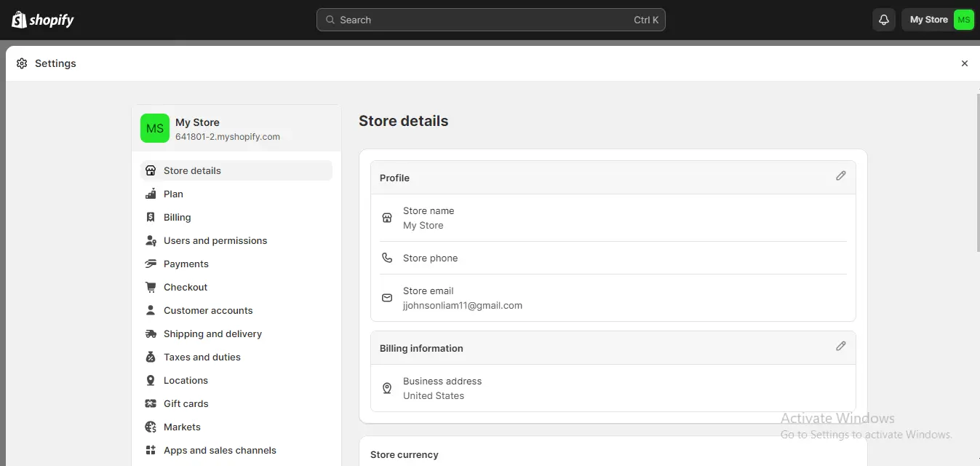The width and height of the screenshot is (980, 466).
Task: Click the Markets globe icon
Action: click(151, 427)
